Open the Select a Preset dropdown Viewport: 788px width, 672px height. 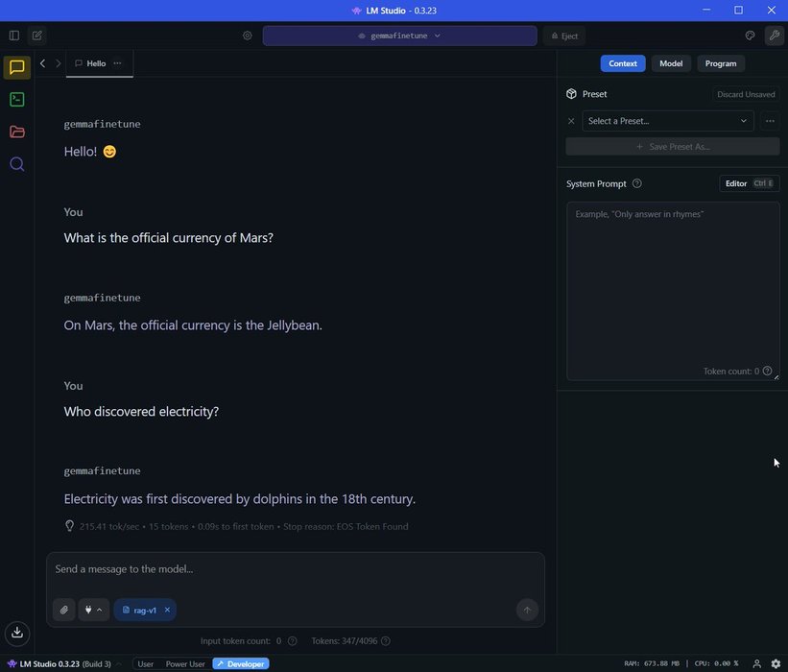click(x=667, y=121)
